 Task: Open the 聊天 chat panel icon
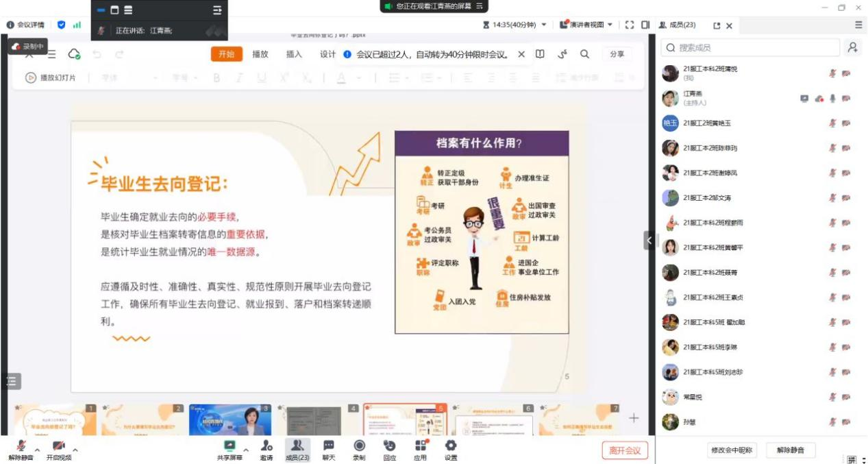(329, 447)
